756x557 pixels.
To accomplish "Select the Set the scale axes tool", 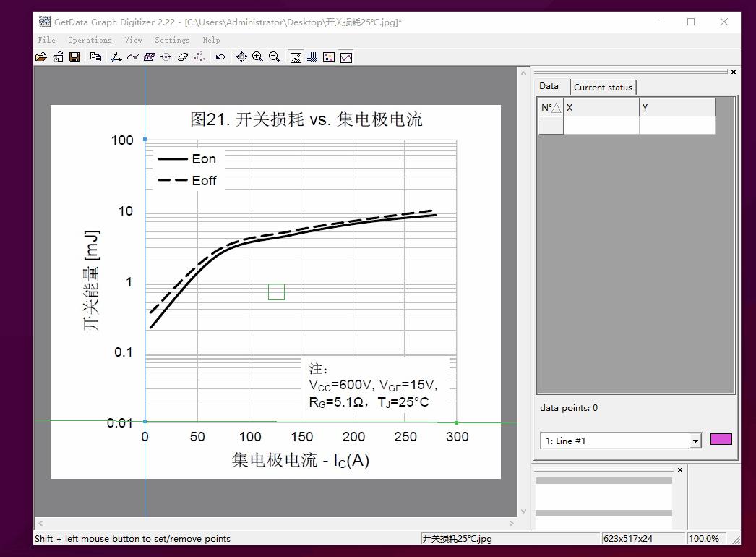I will 116,57.
